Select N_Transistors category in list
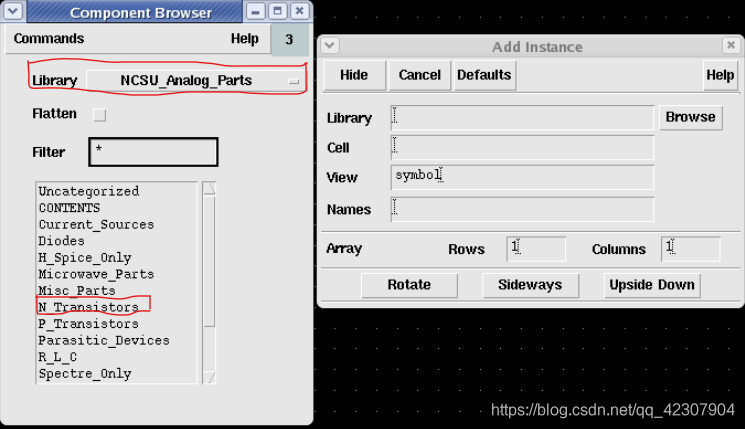Image resolution: width=745 pixels, height=429 pixels. tap(88, 307)
